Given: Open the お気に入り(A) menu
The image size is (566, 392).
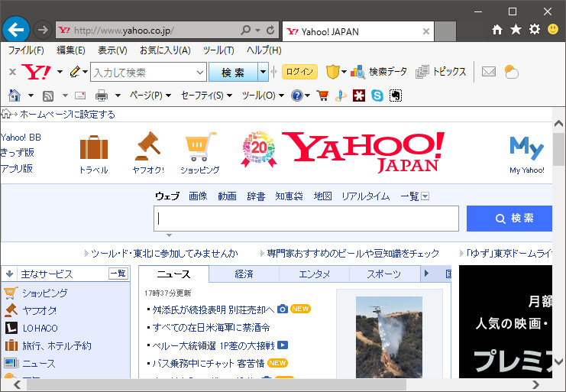Looking at the screenshot, I should (x=165, y=50).
